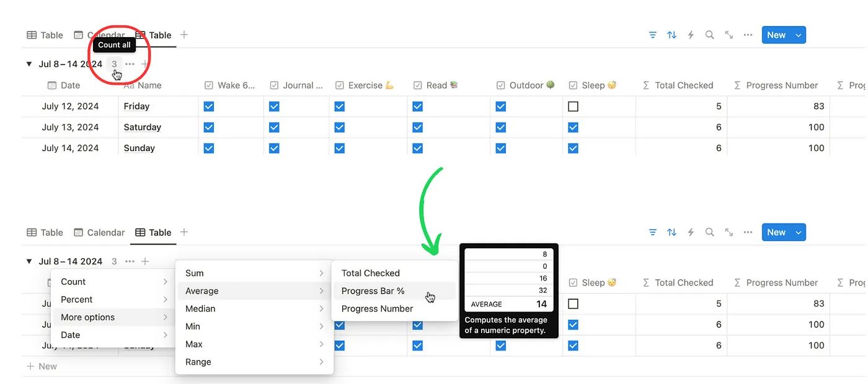Collapse the top Jul 8–14 2024 group triangle
The height and width of the screenshot is (384, 868).
coord(29,64)
